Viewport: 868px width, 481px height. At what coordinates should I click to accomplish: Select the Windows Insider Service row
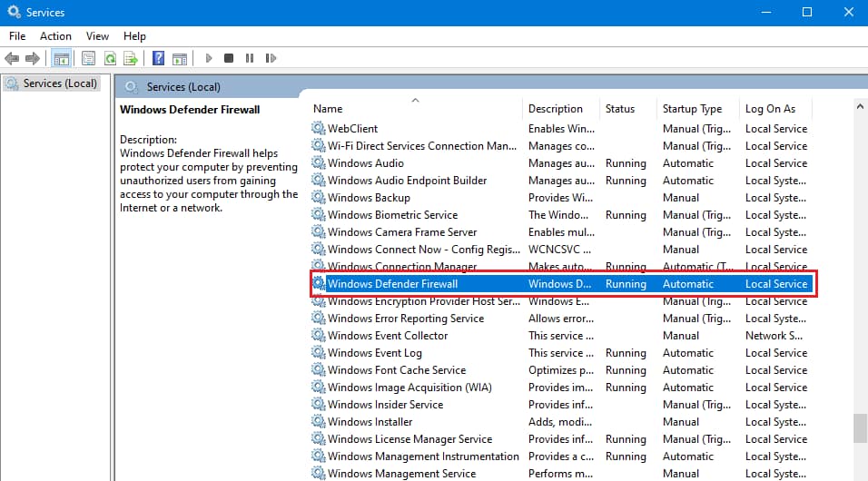point(561,405)
